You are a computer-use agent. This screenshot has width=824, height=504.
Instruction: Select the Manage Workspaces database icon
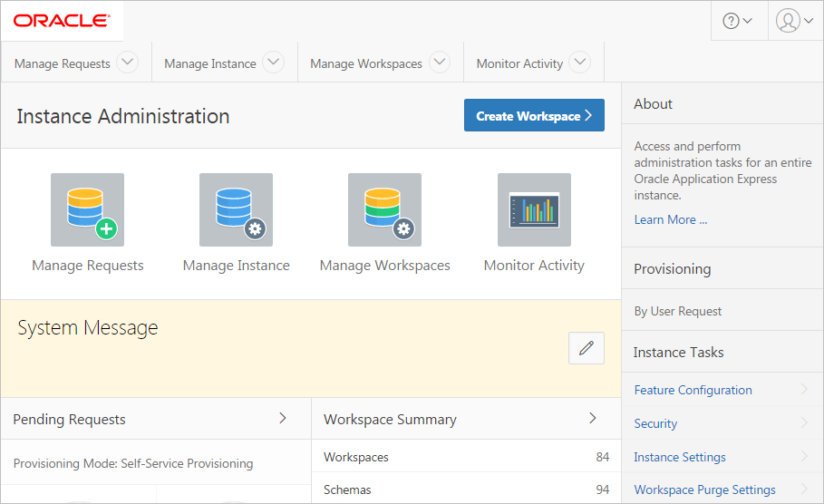[384, 209]
